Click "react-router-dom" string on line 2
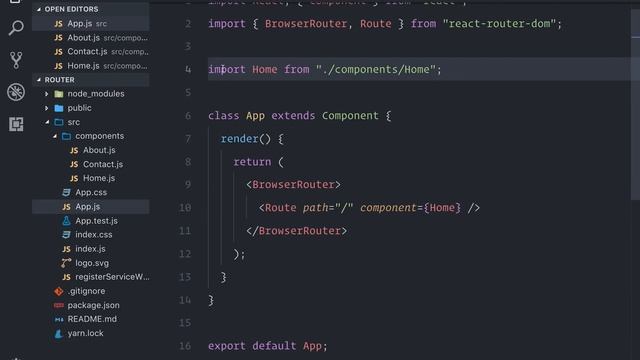The height and width of the screenshot is (360, 640). (x=499, y=24)
